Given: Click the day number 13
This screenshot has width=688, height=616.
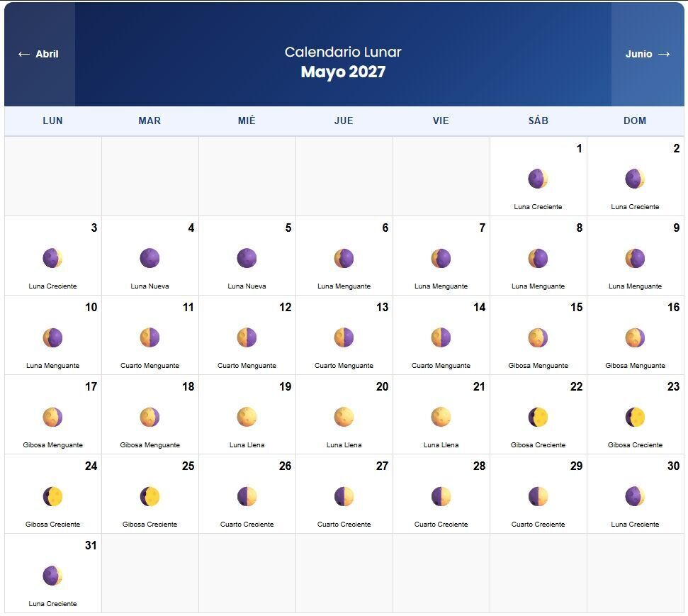Looking at the screenshot, I should [382, 308].
